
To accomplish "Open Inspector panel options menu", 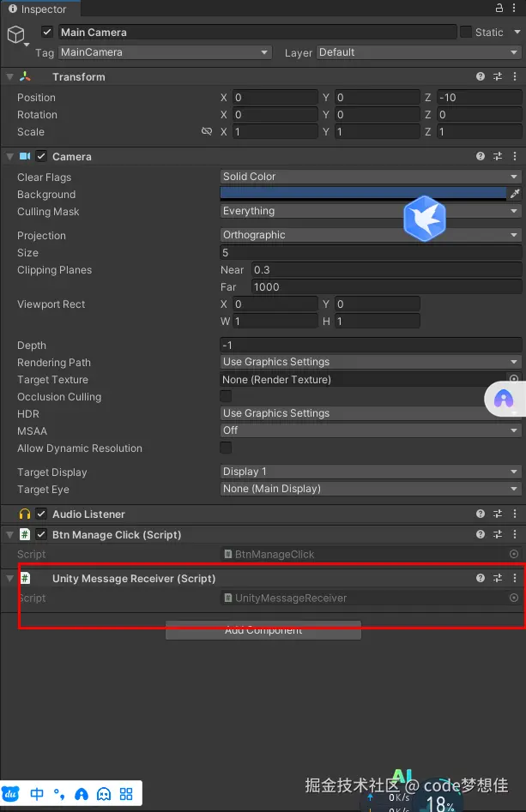I will click(514, 8).
